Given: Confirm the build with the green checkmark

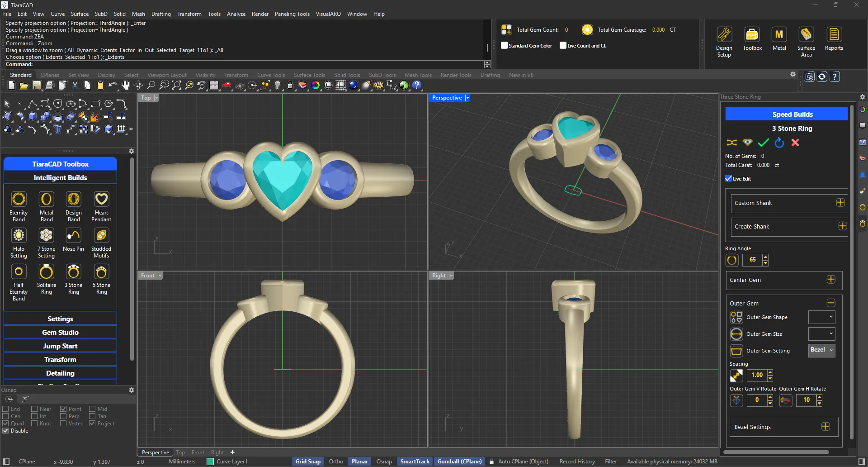Looking at the screenshot, I should 763,143.
